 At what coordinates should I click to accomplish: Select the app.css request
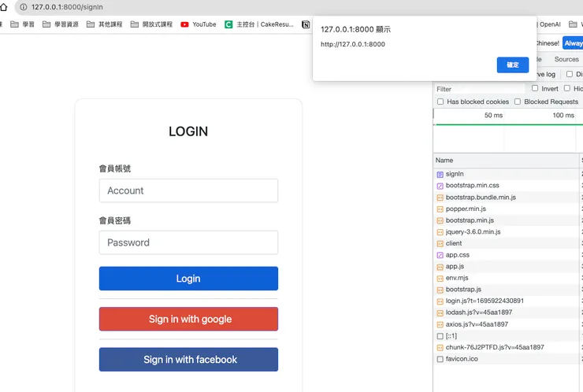506,255
